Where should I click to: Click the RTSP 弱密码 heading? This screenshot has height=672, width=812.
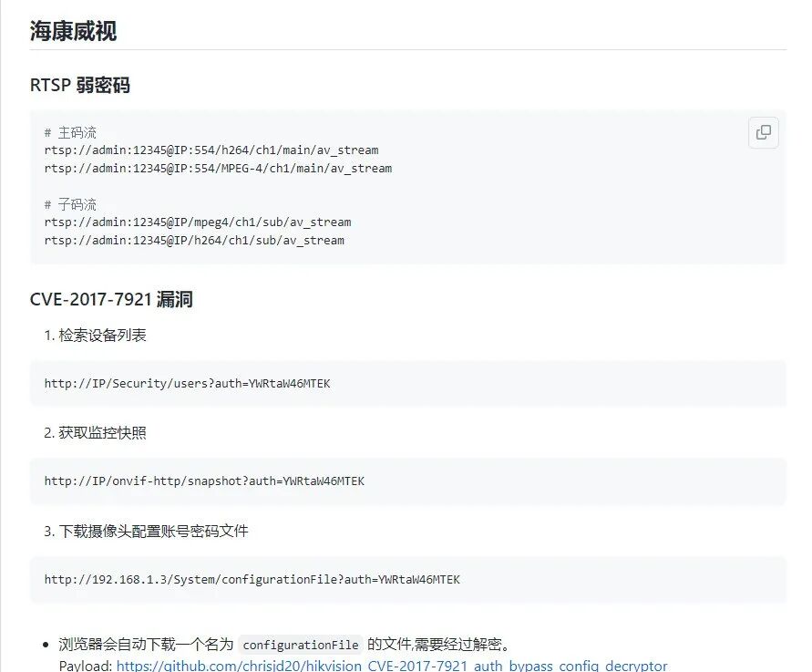tap(80, 85)
